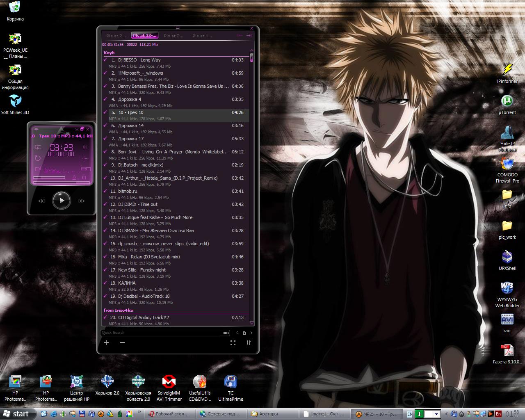This screenshot has width=525, height=420.
Task: Click the radio capture antenna icon in player
Action: click(x=85, y=147)
